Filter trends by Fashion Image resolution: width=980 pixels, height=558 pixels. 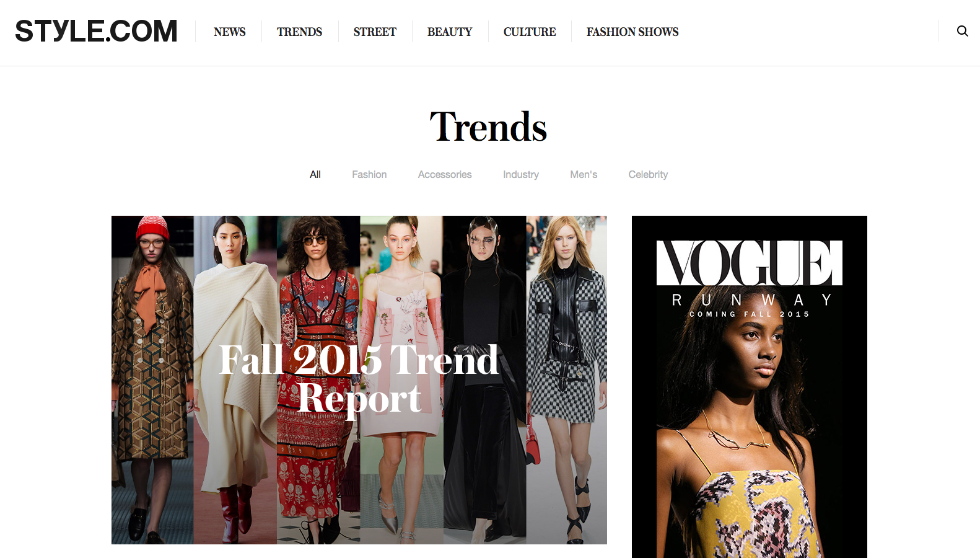pyautogui.click(x=369, y=174)
